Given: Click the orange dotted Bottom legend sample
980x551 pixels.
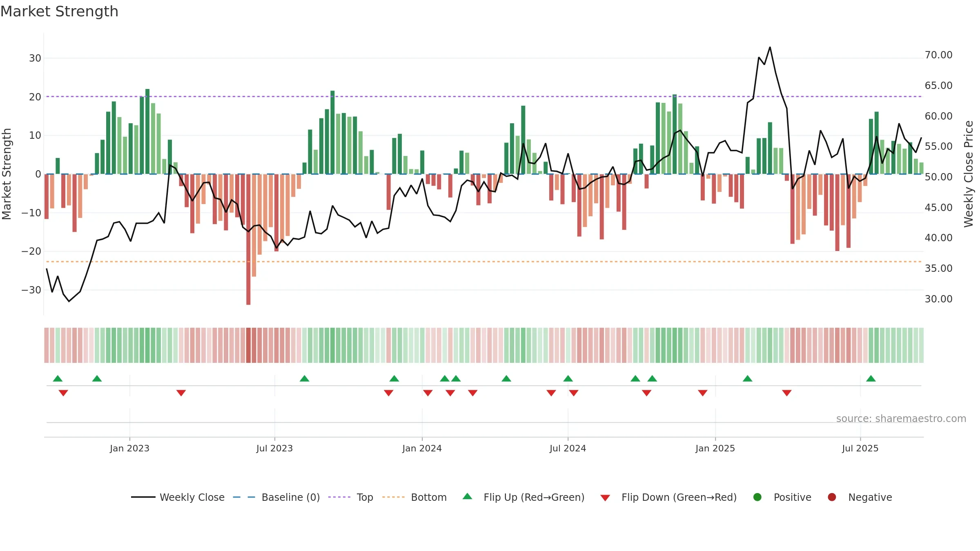Looking at the screenshot, I should point(393,497).
